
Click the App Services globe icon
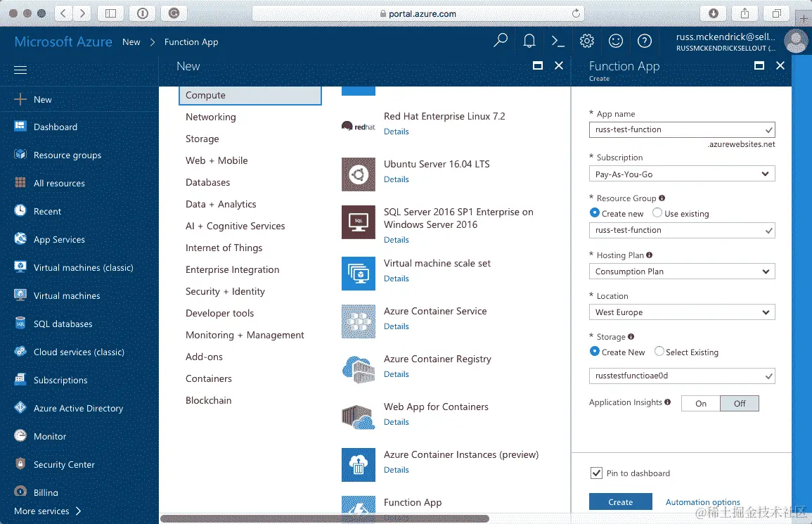pyautogui.click(x=20, y=238)
